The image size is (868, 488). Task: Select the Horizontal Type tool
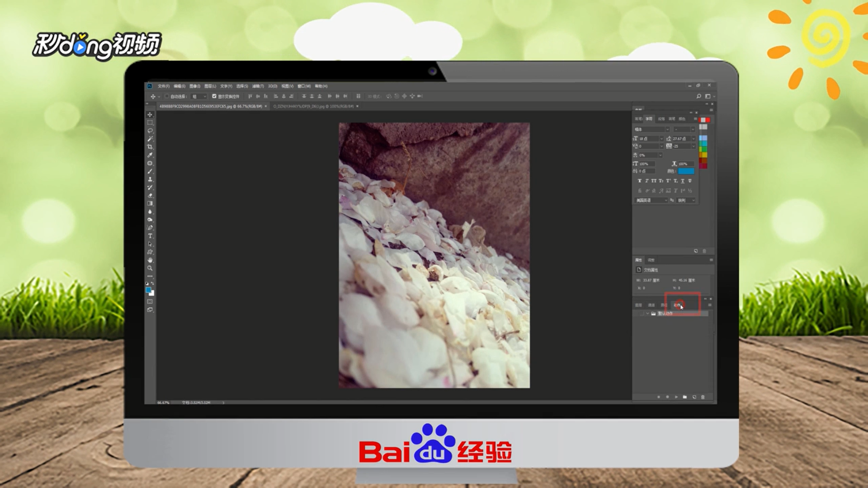click(150, 236)
